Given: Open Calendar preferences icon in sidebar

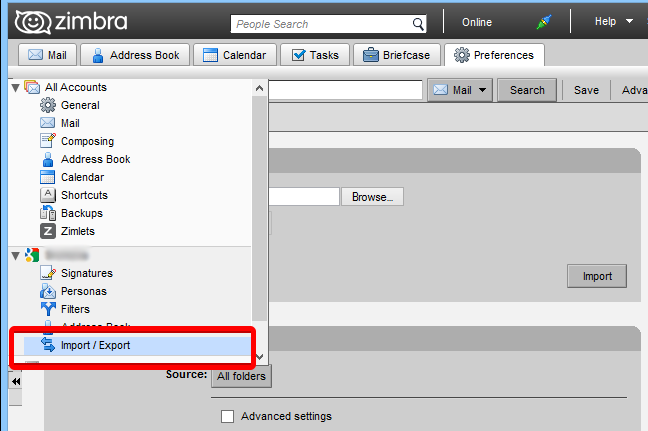Looking at the screenshot, I should pos(48,177).
